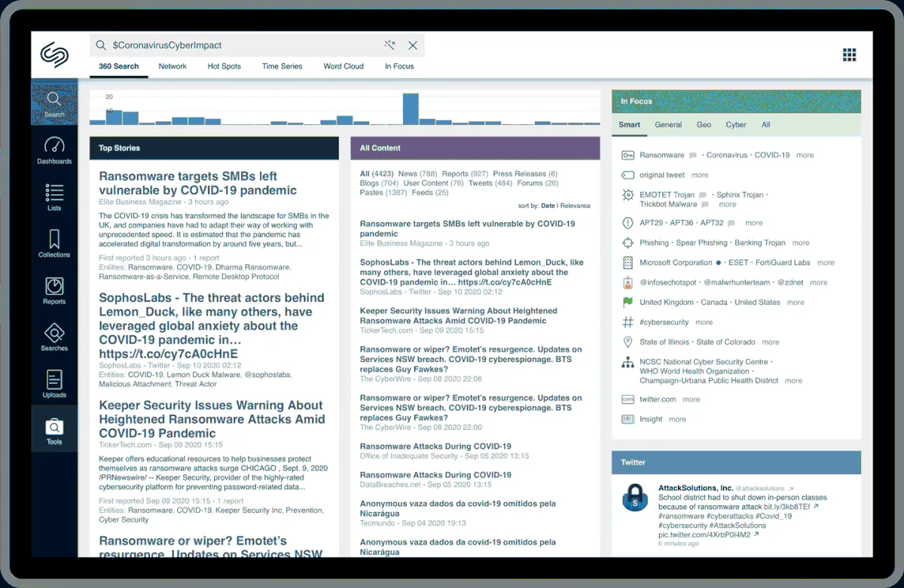This screenshot has width=904, height=588.
Task: Expand more on the original tweet row
Action: [x=700, y=175]
